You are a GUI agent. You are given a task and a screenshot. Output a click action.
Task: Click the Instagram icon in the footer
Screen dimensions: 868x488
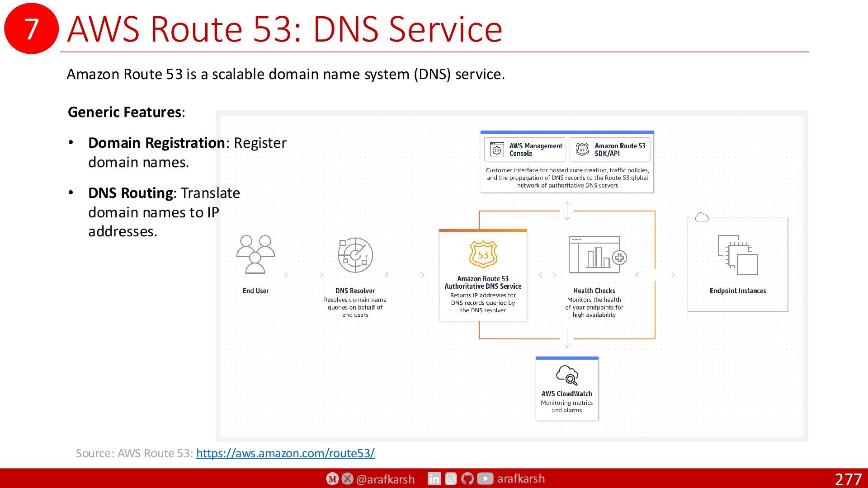451,479
